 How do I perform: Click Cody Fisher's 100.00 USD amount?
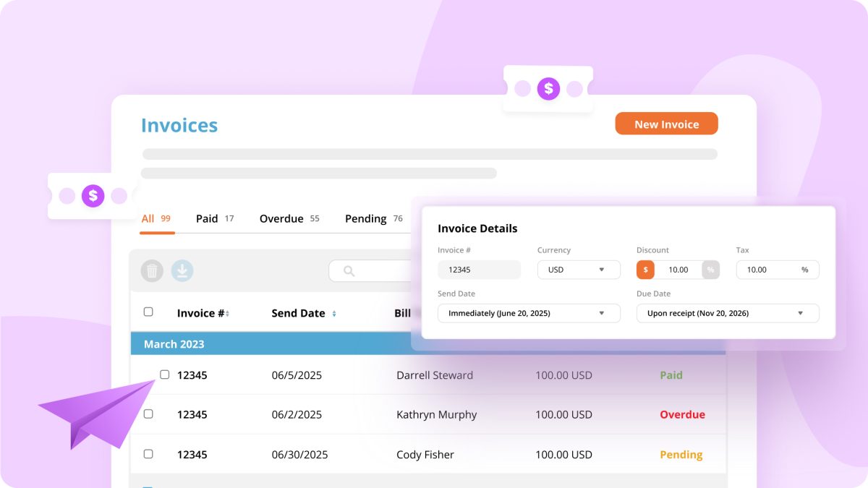[x=563, y=455]
